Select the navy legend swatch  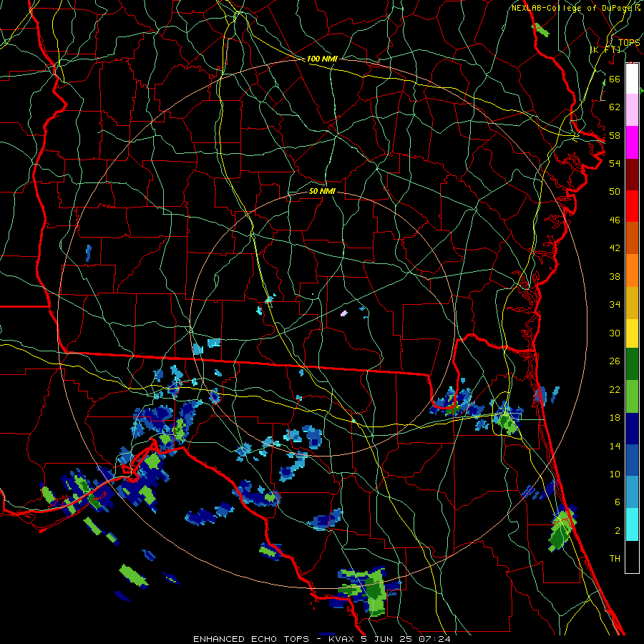[632, 429]
